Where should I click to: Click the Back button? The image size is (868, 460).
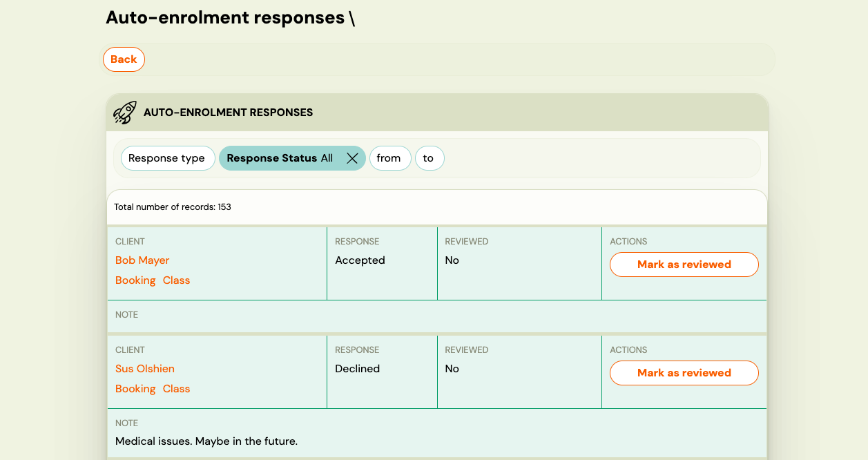pyautogui.click(x=124, y=59)
